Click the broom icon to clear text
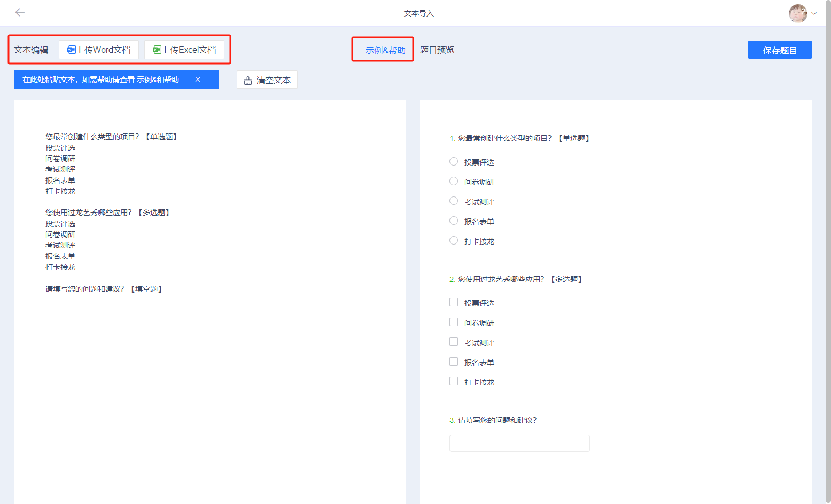The width and height of the screenshot is (831, 504). (x=248, y=81)
